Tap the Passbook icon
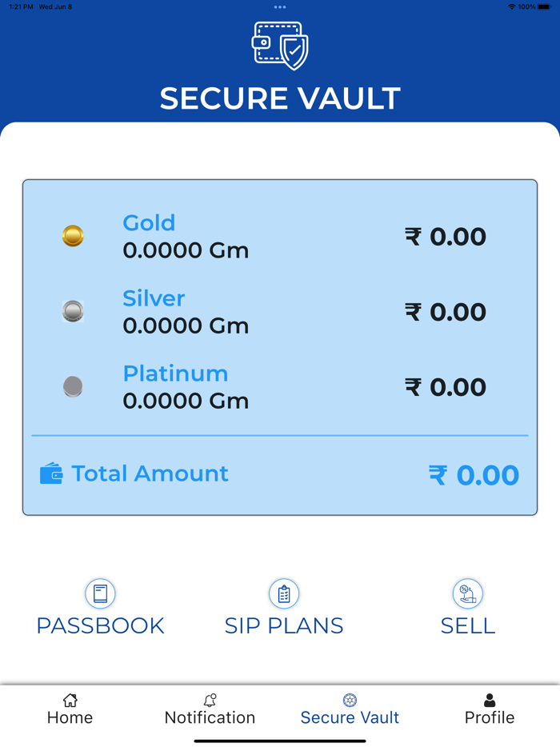Viewport: 560px width, 747px height. [x=100, y=594]
